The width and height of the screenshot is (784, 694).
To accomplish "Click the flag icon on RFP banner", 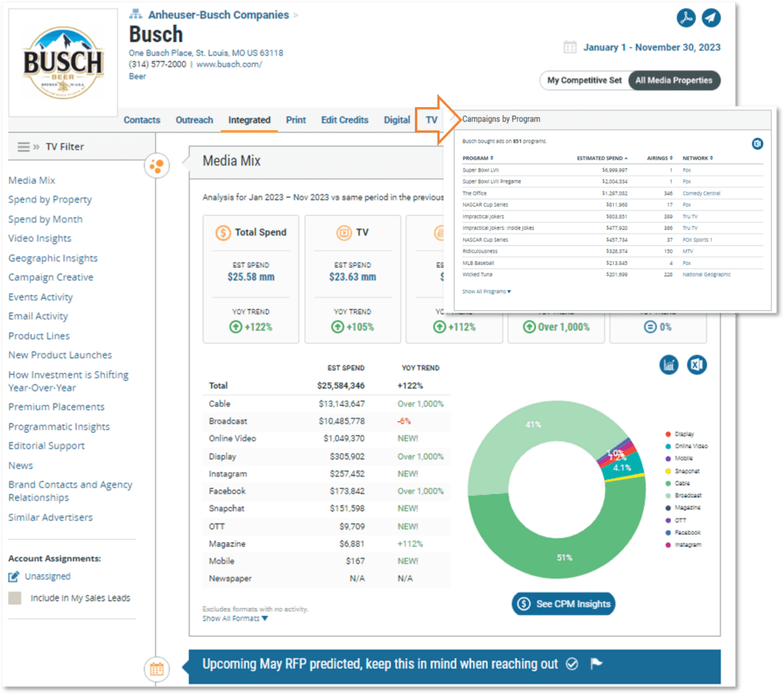I will pos(596,664).
